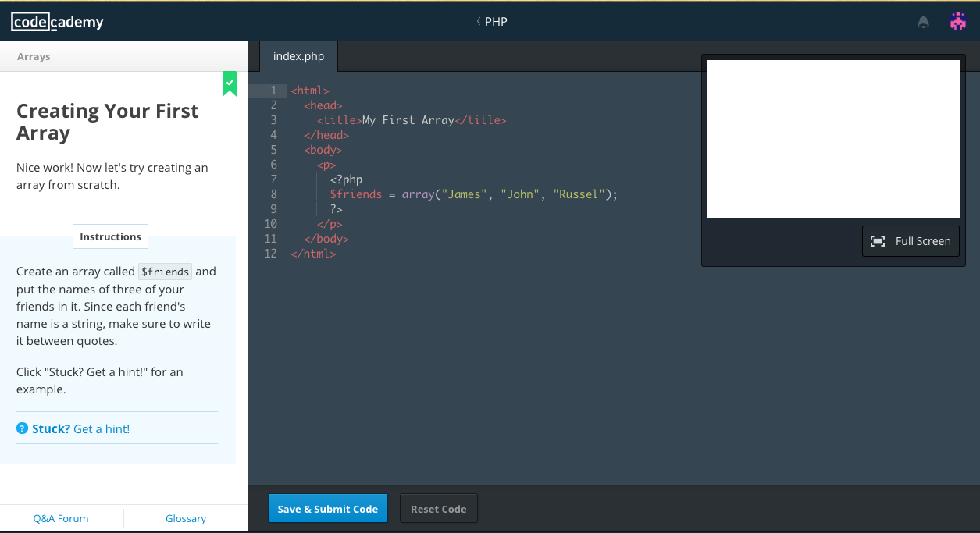Go back using the chevron beside PHP
Image resolution: width=980 pixels, height=533 pixels.
pos(478,21)
